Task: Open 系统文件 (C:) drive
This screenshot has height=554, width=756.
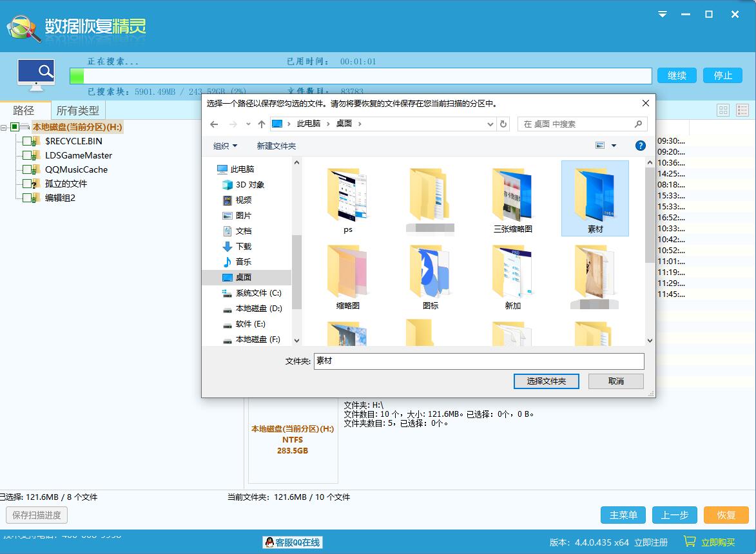Action: coord(252,293)
